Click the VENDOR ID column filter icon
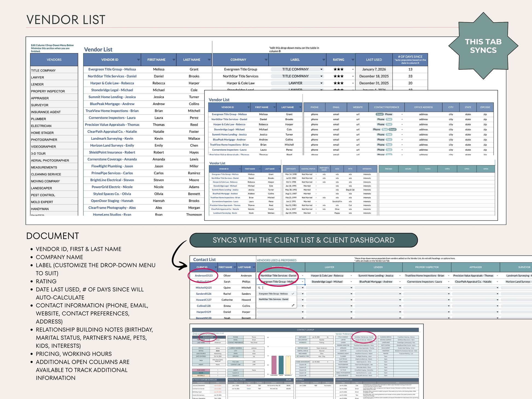The image size is (532, 399). coord(138,60)
